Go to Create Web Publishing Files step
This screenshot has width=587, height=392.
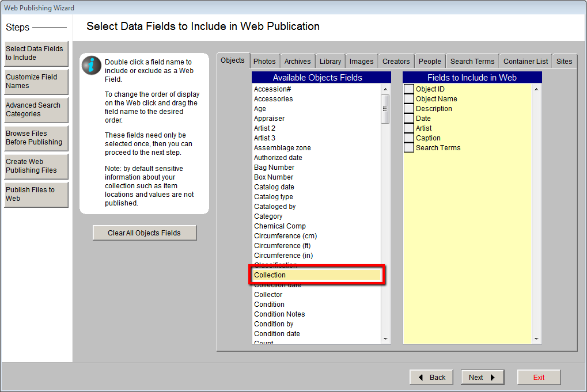coord(36,166)
